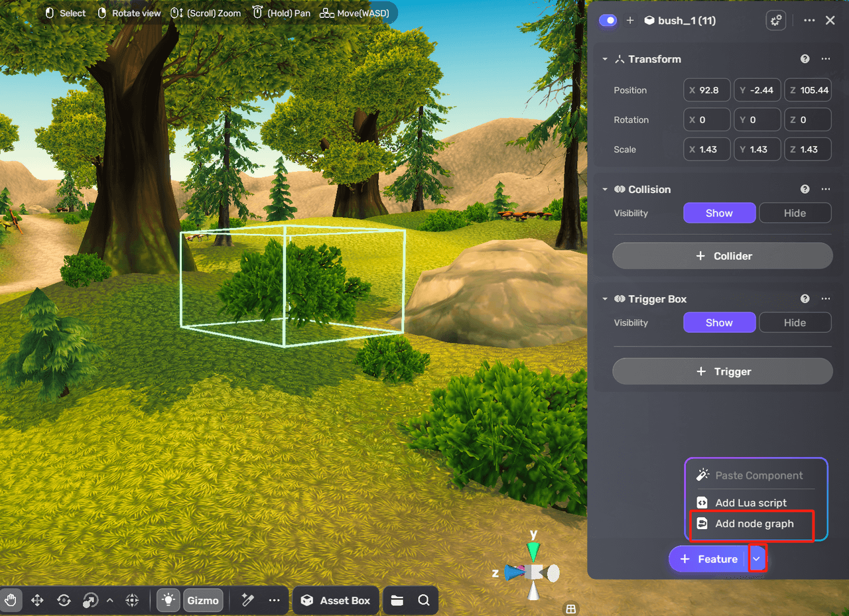Screen dimensions: 849x616
Task: Click the Position X value field
Action: pos(707,90)
